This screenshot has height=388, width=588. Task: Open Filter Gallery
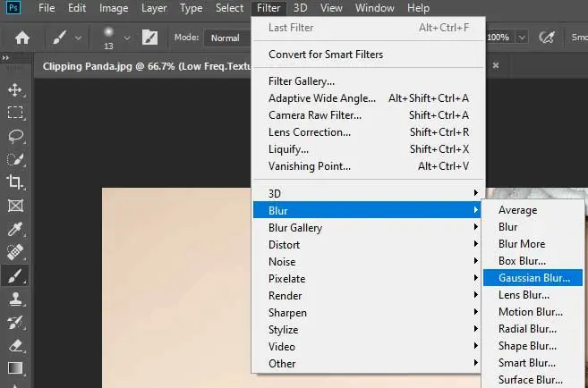coord(369,80)
